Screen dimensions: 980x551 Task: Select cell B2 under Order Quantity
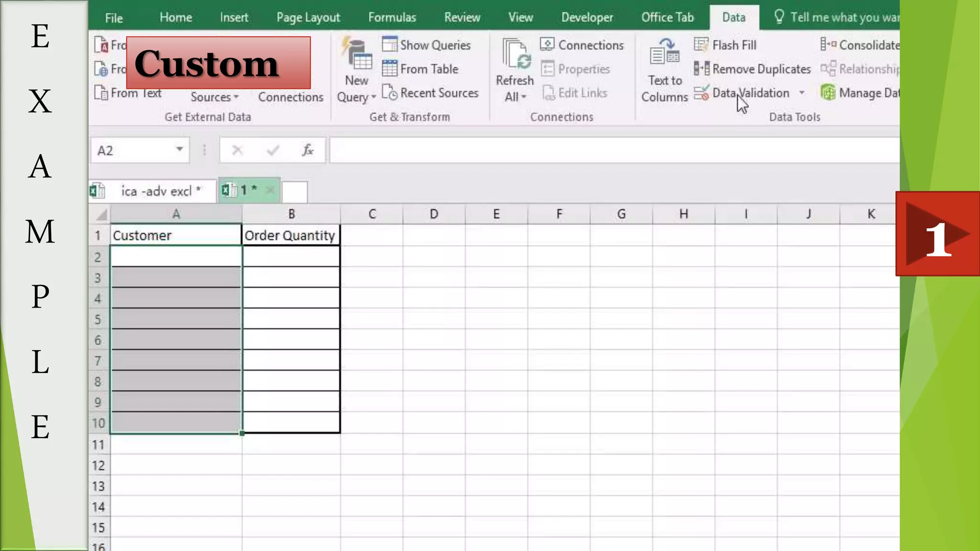[x=291, y=257]
